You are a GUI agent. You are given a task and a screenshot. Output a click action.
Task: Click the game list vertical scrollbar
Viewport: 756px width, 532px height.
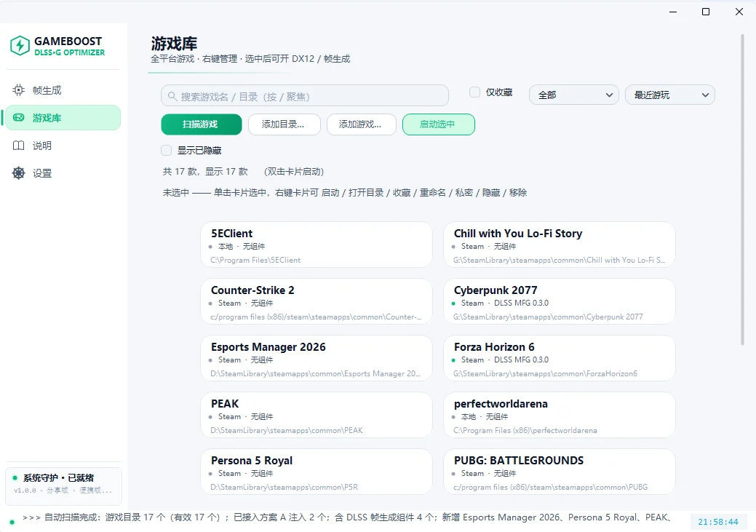[x=742, y=189]
